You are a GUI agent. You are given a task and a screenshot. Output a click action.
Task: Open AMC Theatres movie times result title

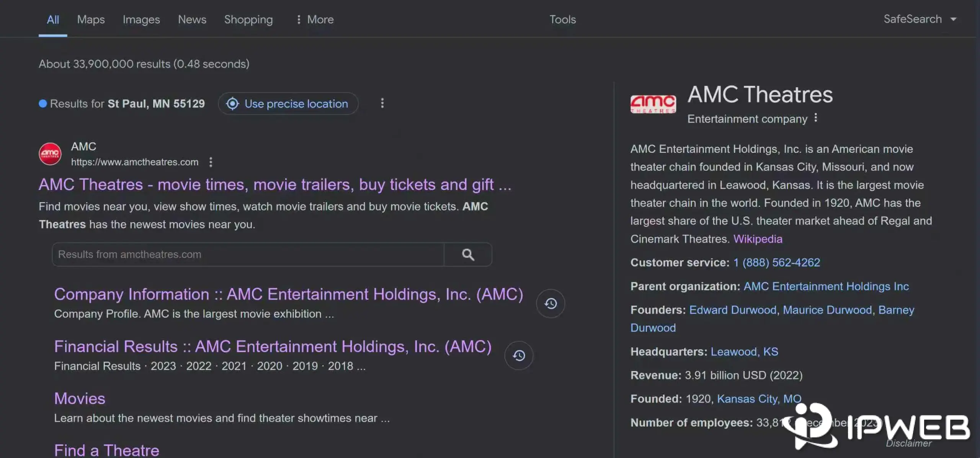pos(275,185)
